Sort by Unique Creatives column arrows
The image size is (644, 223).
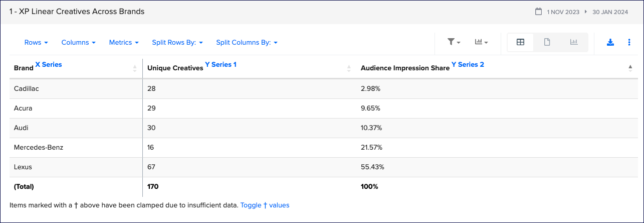349,68
